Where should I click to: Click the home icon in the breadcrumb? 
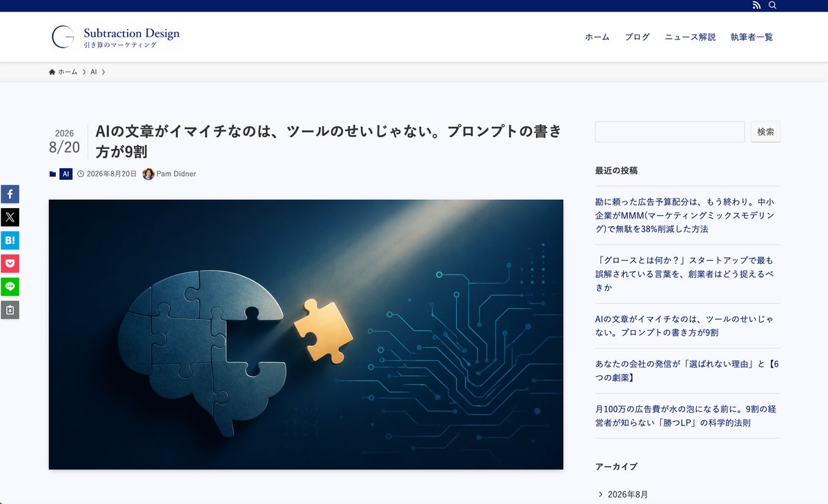tap(52, 72)
